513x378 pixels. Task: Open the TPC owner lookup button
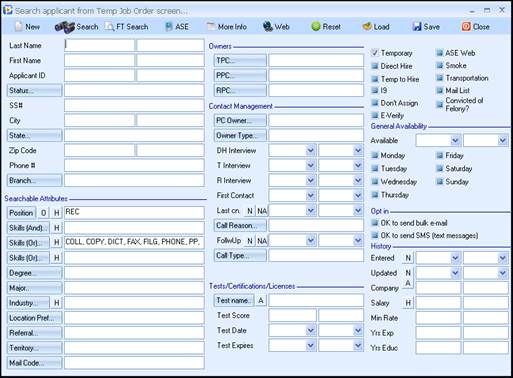coord(240,60)
